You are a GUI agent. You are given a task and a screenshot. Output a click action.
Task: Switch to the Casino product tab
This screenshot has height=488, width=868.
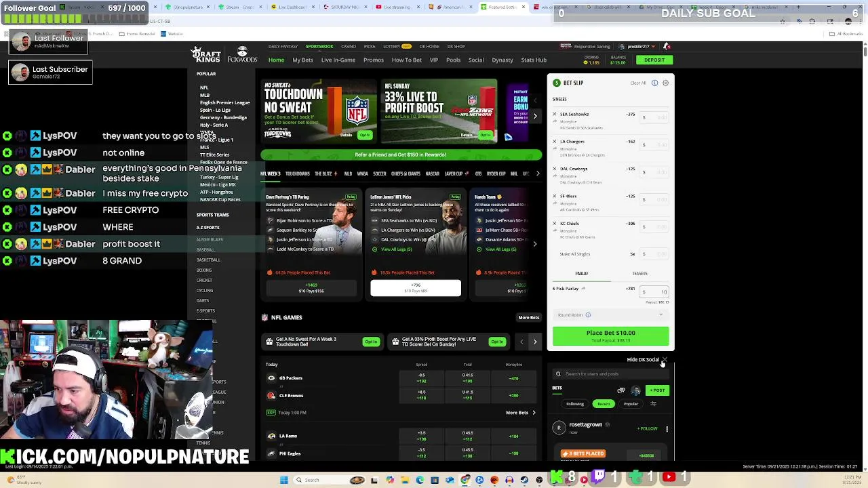[x=349, y=47]
